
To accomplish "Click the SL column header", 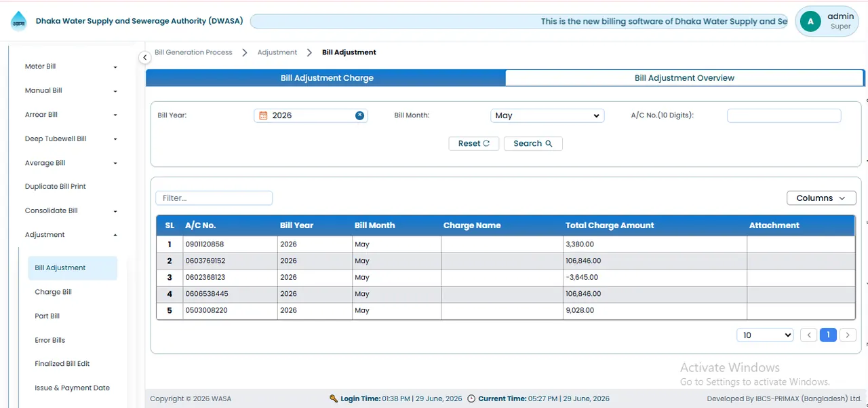I will click(170, 225).
